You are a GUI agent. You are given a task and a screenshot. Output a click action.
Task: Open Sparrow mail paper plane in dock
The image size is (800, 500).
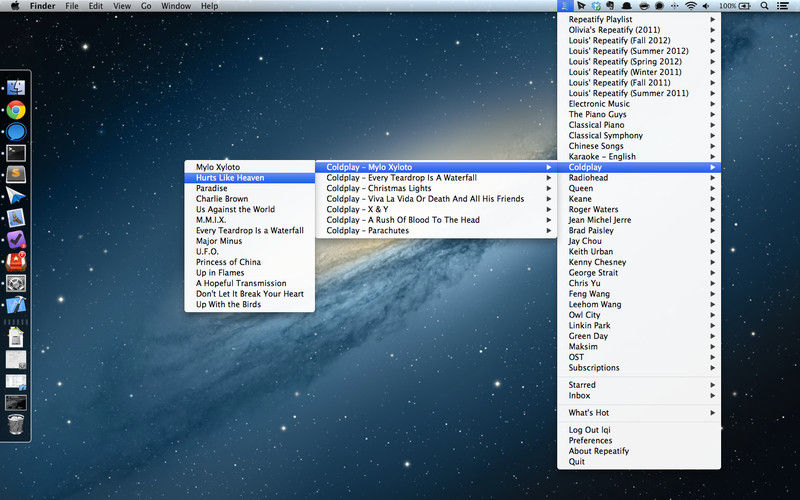point(16,196)
